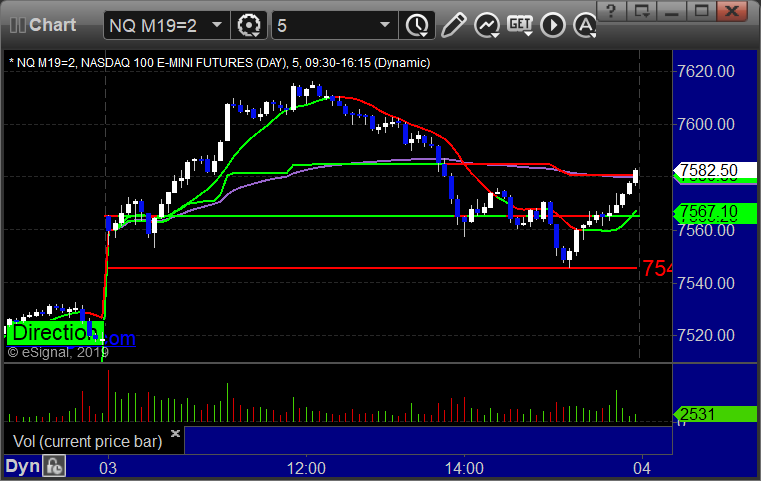Screen dimensions: 761x481
Task: Open the time template clock icon
Action: point(417,25)
